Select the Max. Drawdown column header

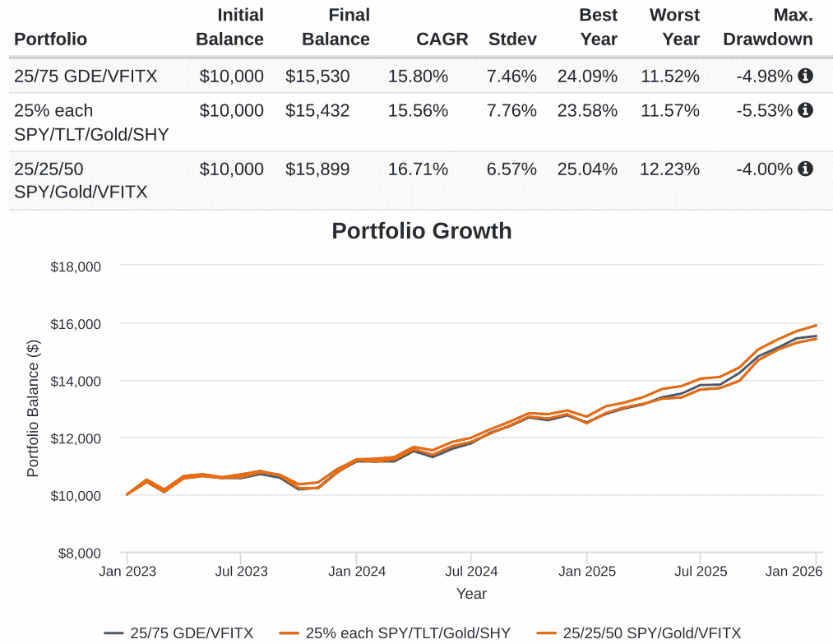pyautogui.click(x=767, y=27)
